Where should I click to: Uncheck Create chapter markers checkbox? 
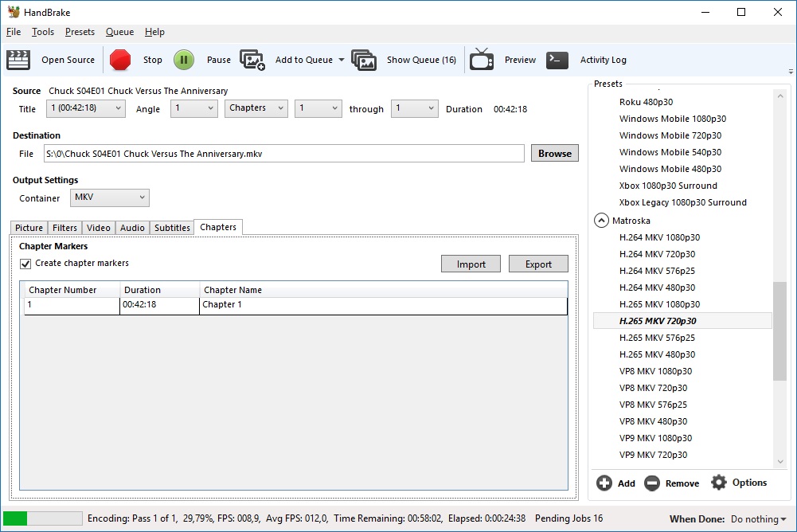25,264
